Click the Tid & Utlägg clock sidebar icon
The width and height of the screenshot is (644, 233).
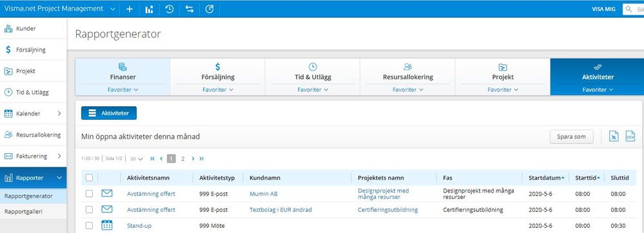pos(8,92)
